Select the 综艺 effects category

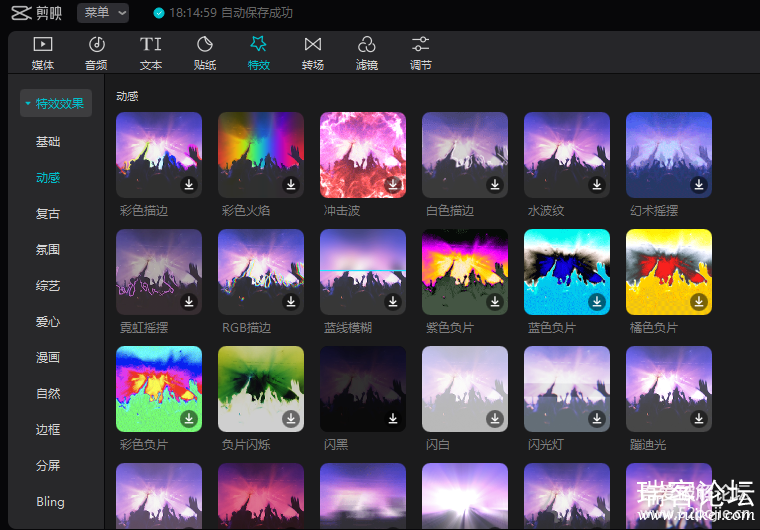(48, 286)
